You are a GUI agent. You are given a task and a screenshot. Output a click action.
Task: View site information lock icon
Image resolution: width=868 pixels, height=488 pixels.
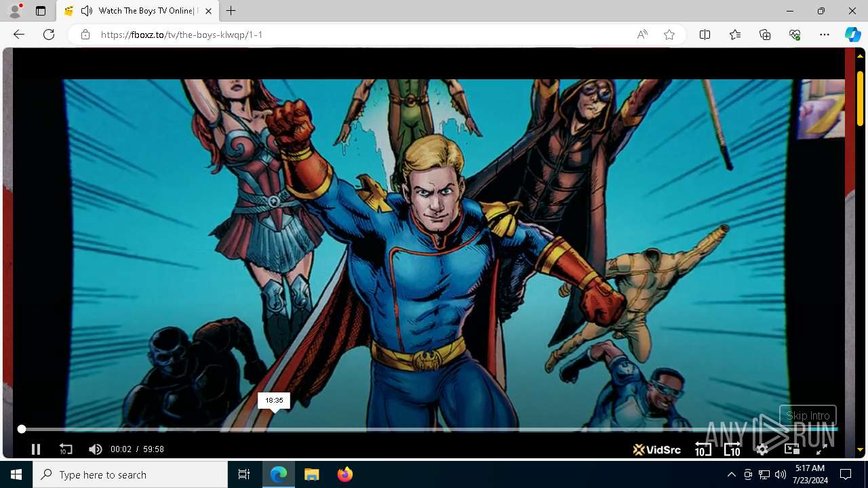85,35
